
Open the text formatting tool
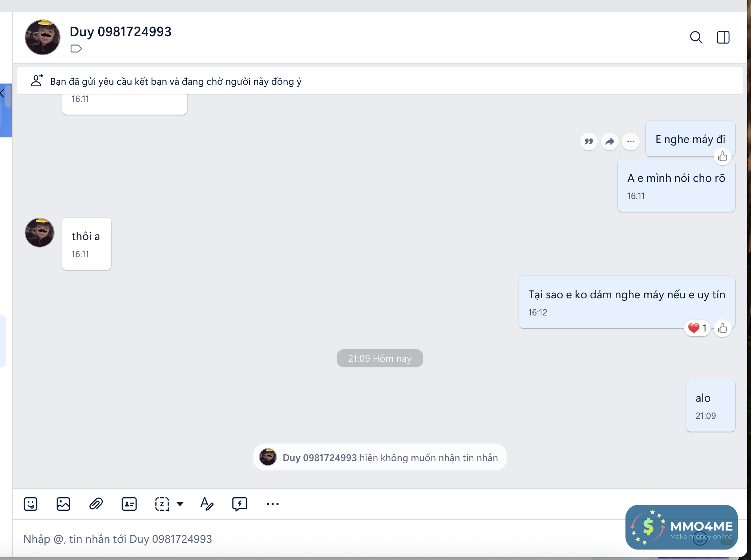207,504
